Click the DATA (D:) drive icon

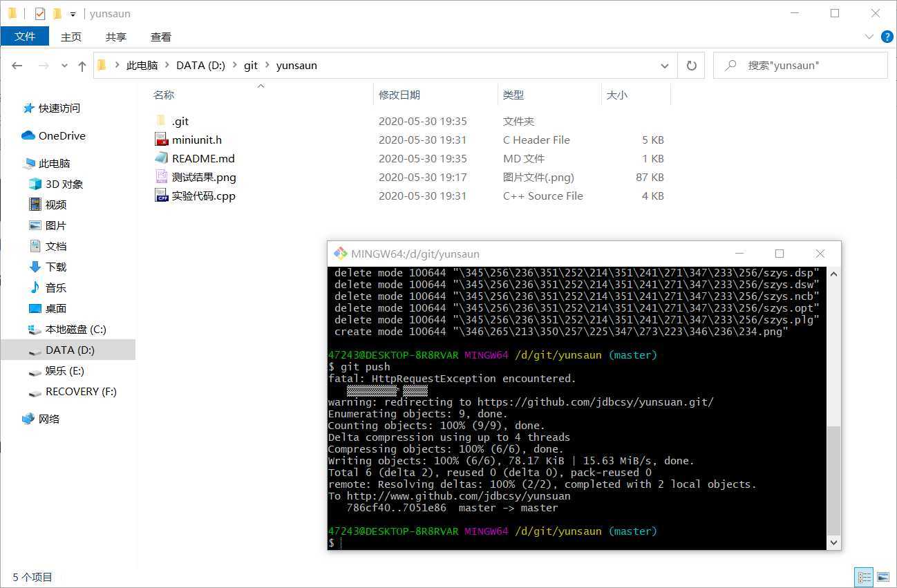click(35, 351)
